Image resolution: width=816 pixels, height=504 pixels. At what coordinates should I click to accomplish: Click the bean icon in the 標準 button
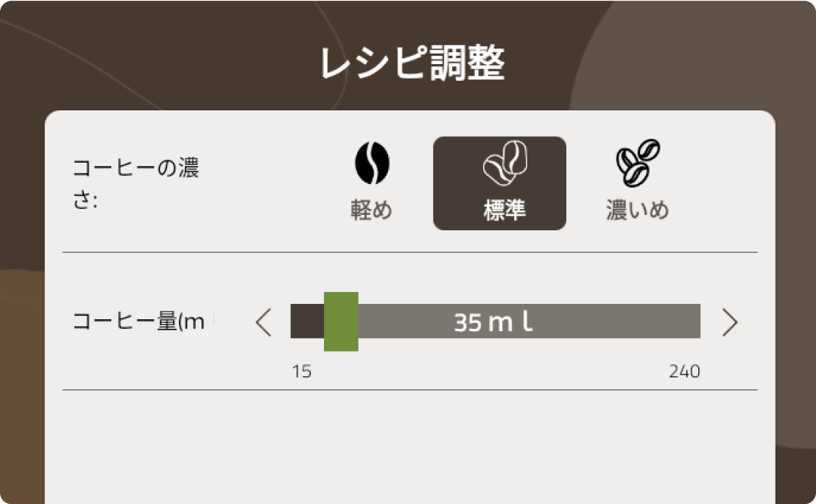[x=504, y=163]
